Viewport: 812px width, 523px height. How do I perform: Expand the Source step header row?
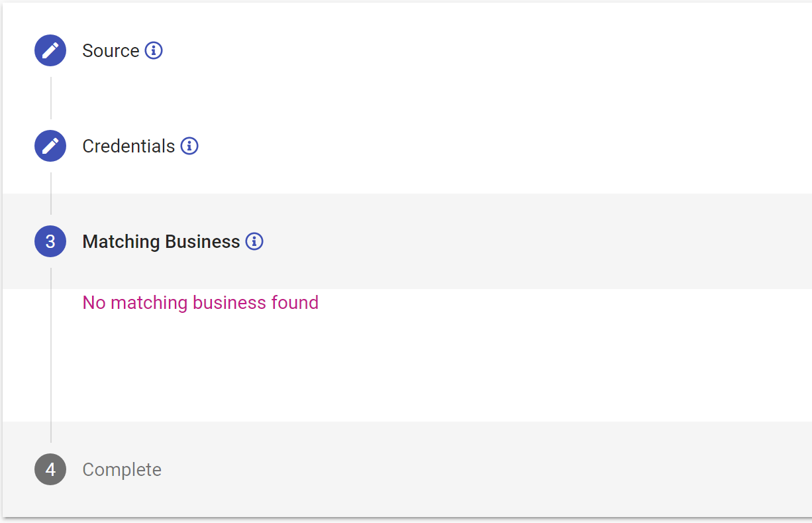tap(407, 50)
